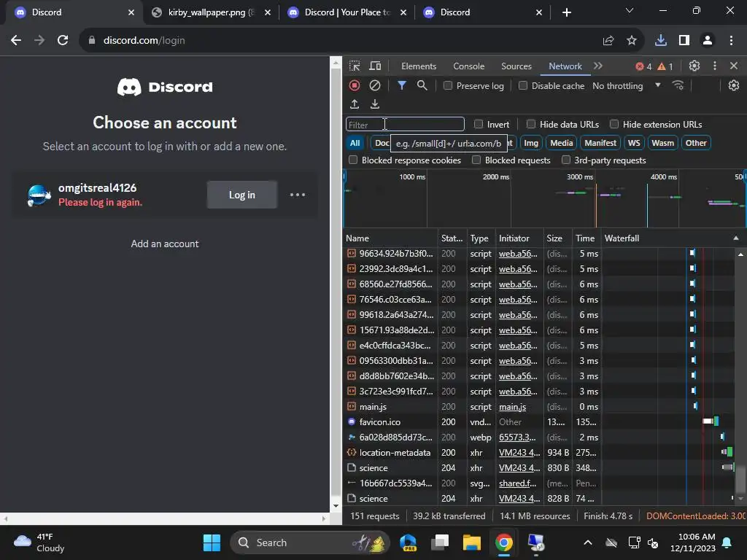Open Chrome tab search dropdown arrow

630,10
